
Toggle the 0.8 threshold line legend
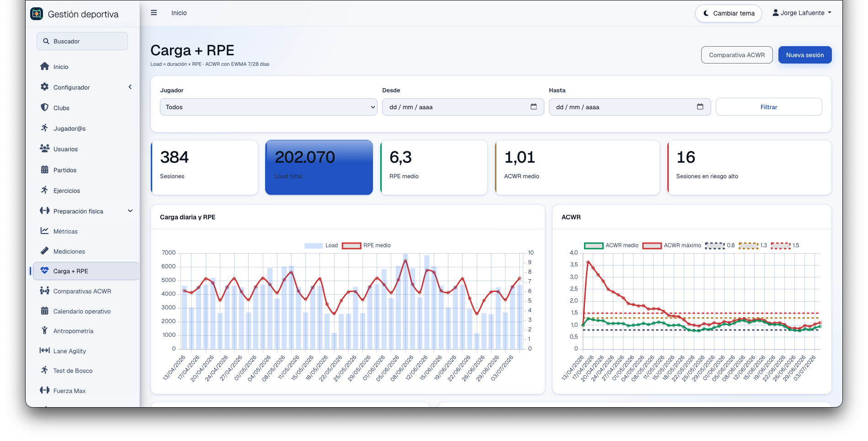pyautogui.click(x=720, y=245)
